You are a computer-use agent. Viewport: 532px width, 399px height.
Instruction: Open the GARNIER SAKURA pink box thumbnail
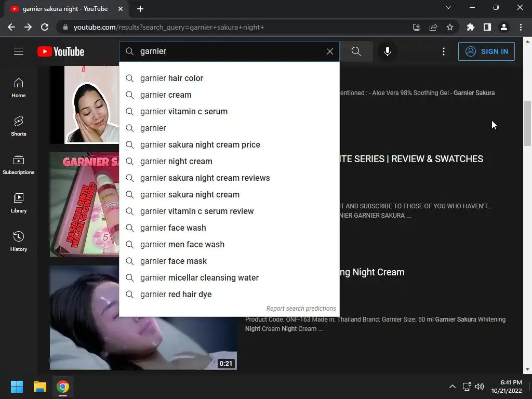85,205
